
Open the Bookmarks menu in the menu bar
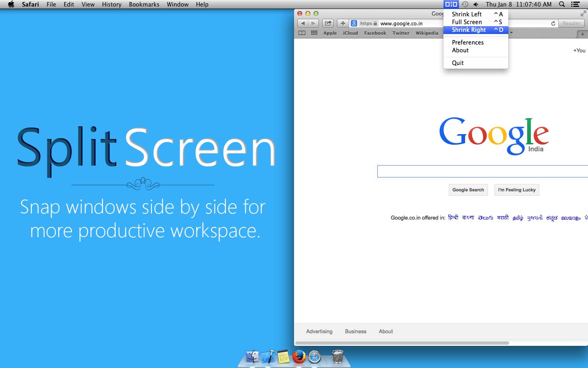click(x=144, y=4)
